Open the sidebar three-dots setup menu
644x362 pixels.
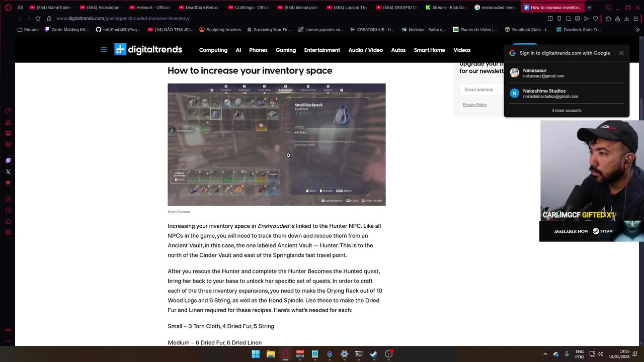pos(8,341)
